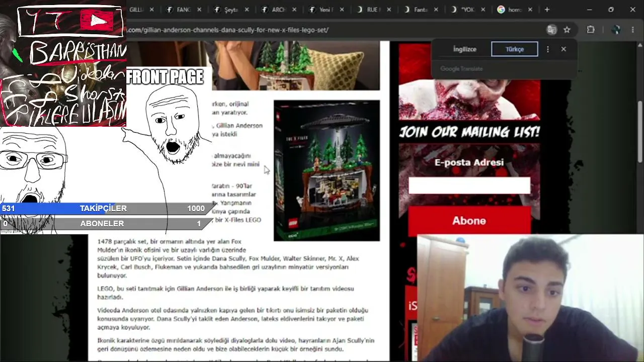Click the E-posta Adresi input field

pos(469,185)
